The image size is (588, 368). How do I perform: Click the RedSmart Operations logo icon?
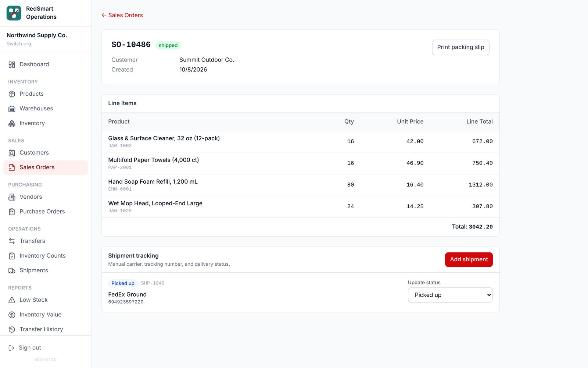pos(14,13)
